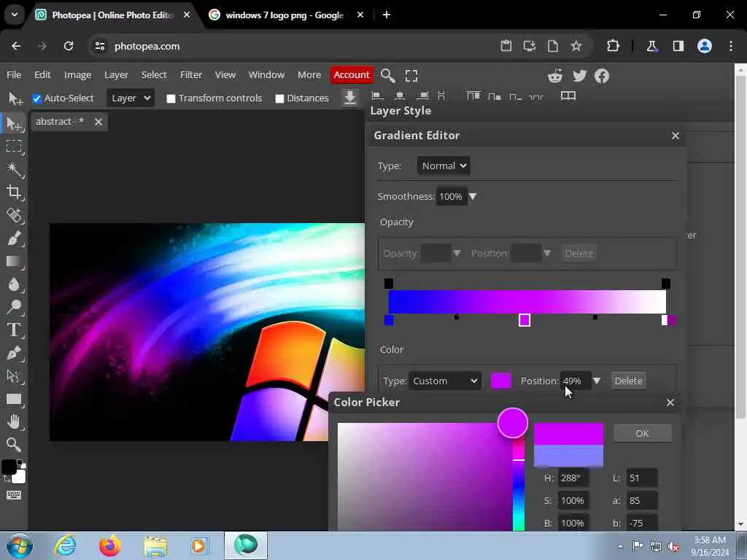Viewport: 747px width, 560px height.
Task: Select the Zoom tool
Action: point(14,445)
